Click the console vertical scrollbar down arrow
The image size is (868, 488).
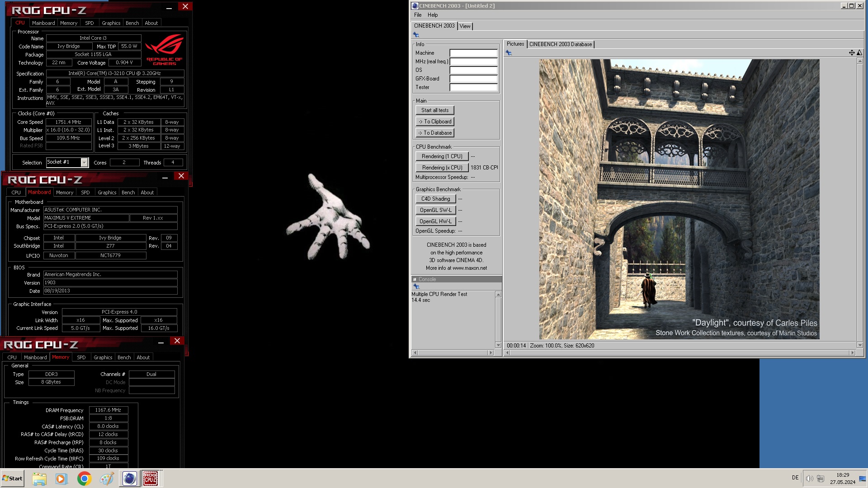click(x=498, y=345)
